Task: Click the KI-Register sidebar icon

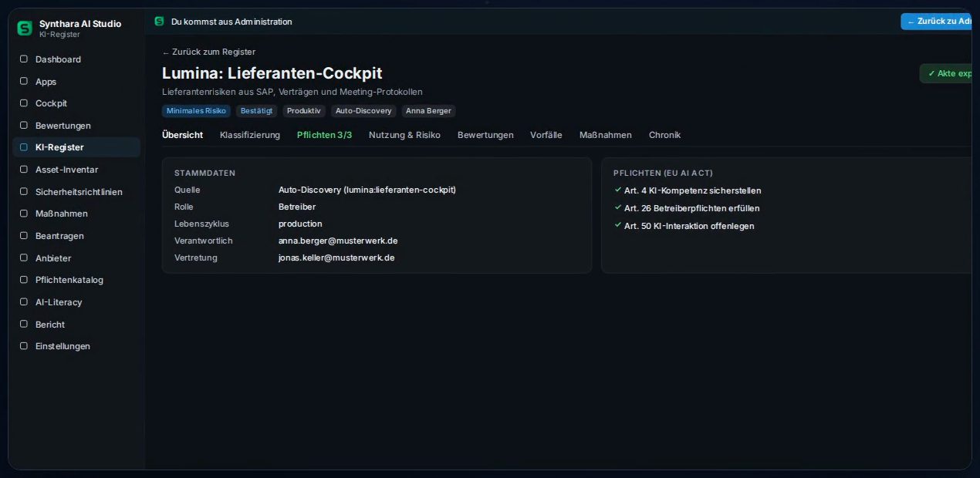Action: click(x=24, y=146)
